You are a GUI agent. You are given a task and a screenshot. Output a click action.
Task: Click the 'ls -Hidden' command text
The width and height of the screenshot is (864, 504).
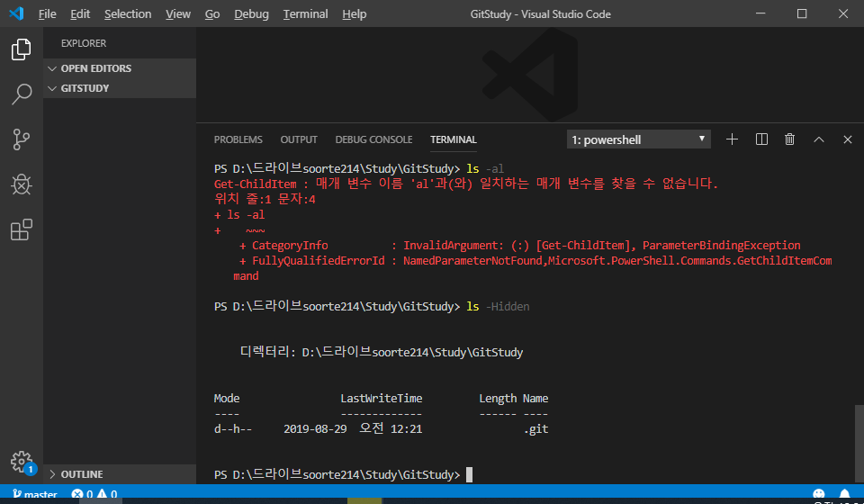tap(498, 306)
